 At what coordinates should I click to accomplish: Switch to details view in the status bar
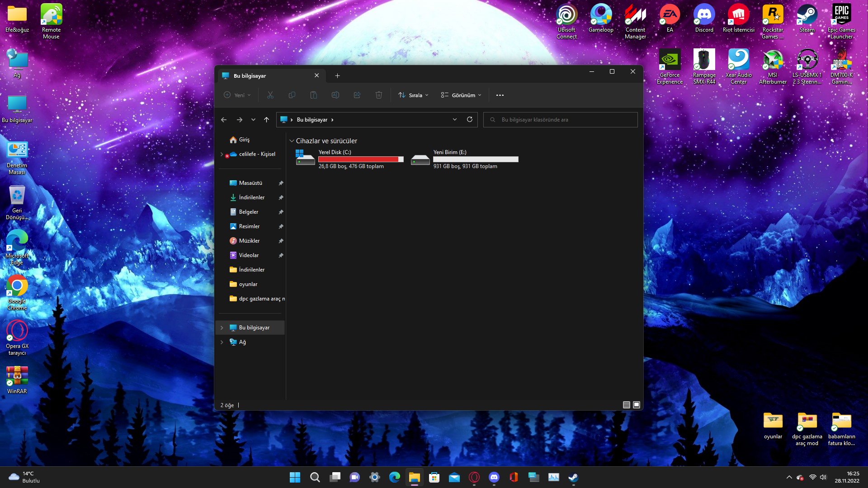(x=626, y=405)
